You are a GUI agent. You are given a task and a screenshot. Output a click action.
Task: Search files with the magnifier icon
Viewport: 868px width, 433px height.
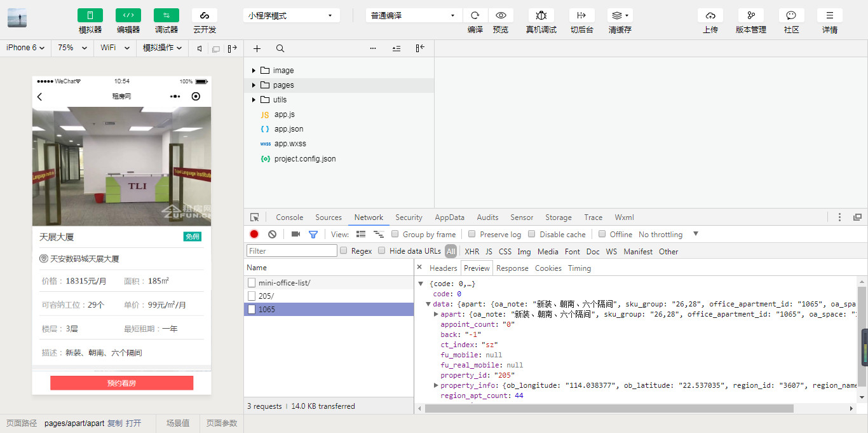(x=280, y=48)
